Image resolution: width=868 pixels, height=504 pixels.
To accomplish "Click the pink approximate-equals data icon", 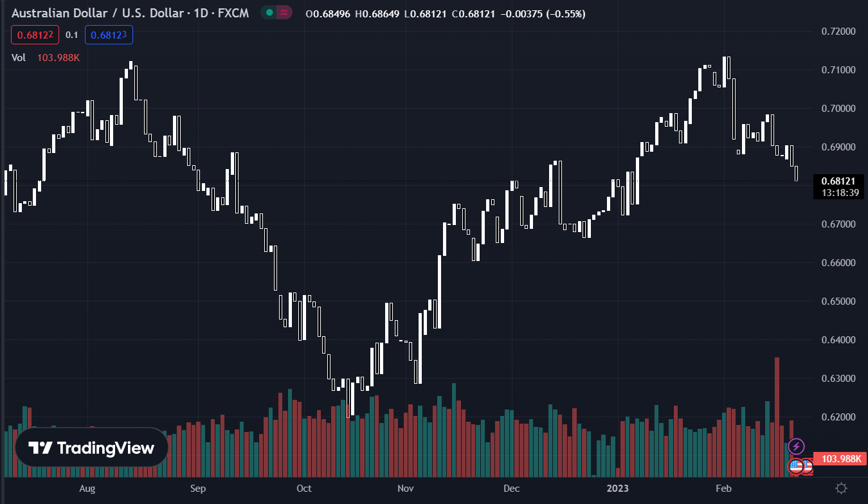I will tap(284, 14).
